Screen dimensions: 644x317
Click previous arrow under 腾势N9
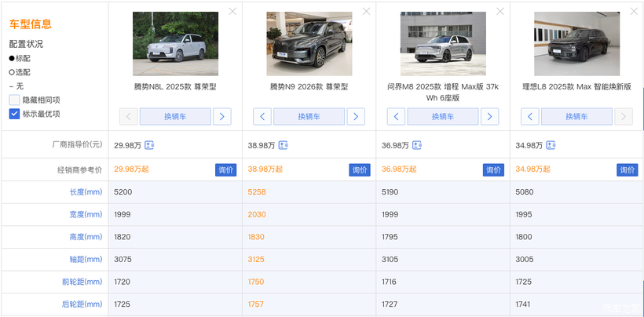[x=262, y=116]
